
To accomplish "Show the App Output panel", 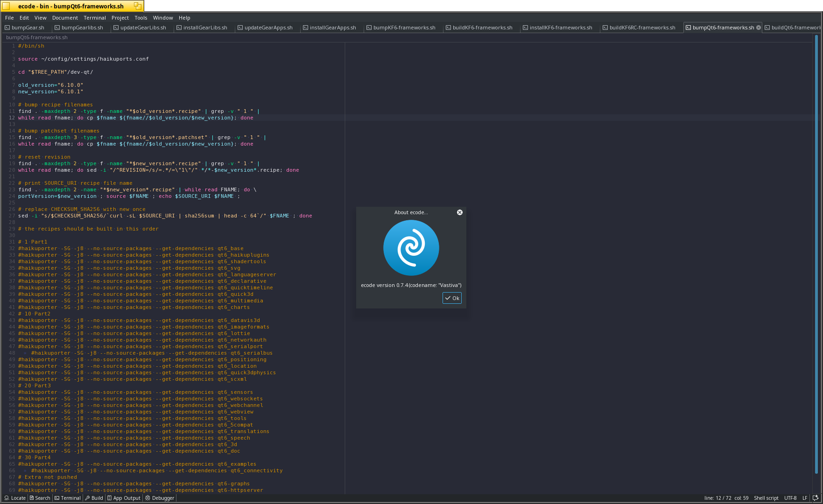I will click(x=124, y=498).
